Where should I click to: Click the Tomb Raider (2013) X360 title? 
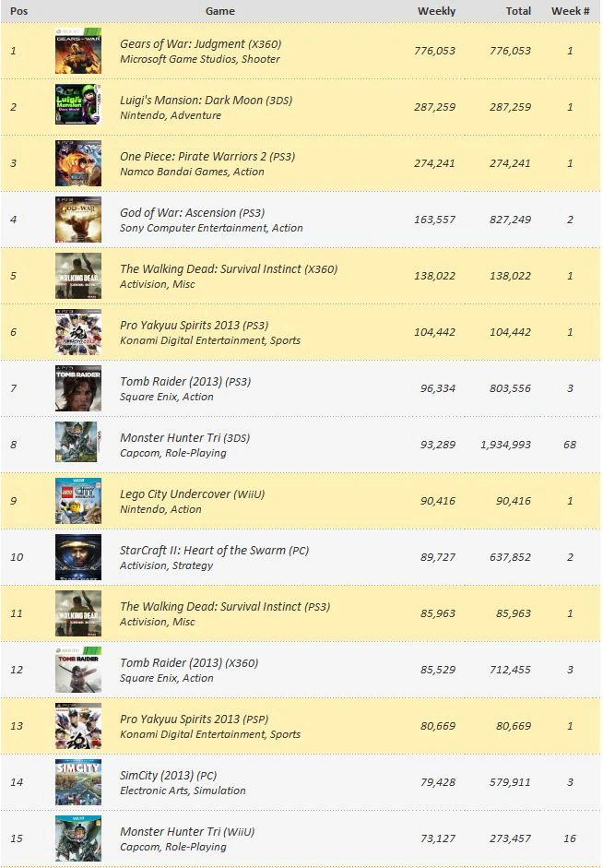(x=171, y=663)
